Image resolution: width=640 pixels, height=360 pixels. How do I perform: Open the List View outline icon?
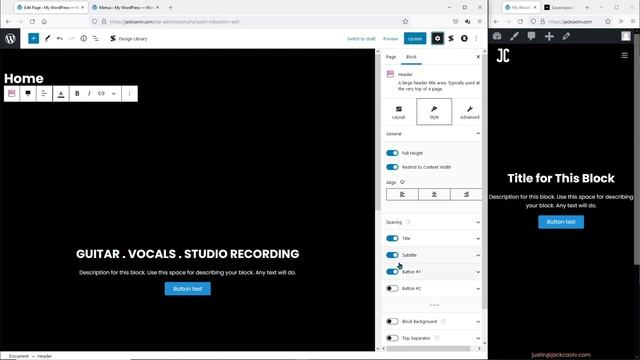click(x=96, y=38)
